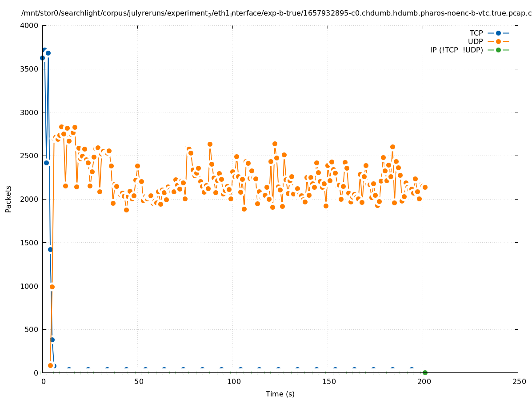Image resolution: width=532 pixels, height=400 pixels.
Task: Select the highest blue TCP data point
Action: coord(44,50)
